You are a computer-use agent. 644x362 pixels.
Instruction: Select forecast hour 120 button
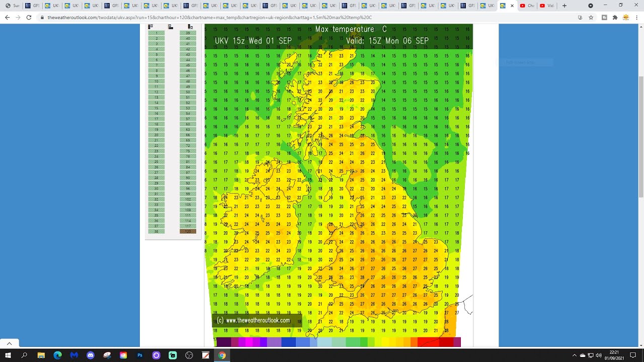(188, 231)
